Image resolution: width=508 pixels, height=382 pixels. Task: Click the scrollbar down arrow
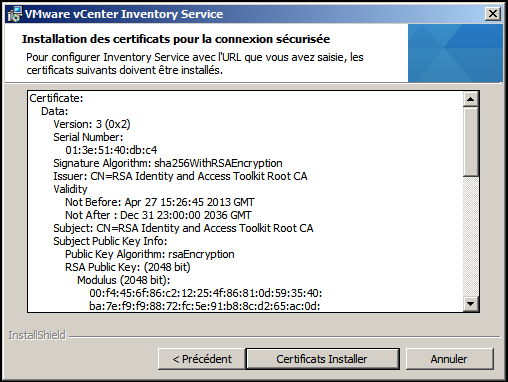coord(471,304)
